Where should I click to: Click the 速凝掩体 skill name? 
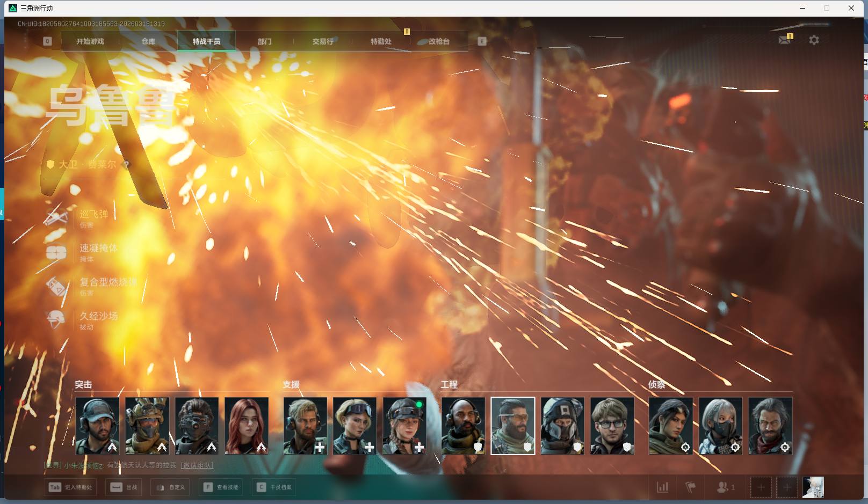[98, 248]
